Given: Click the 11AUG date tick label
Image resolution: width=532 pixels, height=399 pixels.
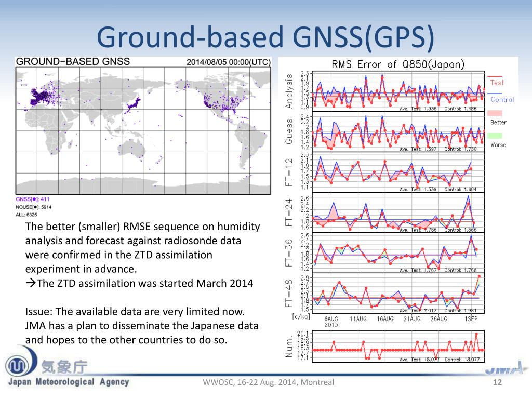Looking at the screenshot, I should tap(358, 319).
